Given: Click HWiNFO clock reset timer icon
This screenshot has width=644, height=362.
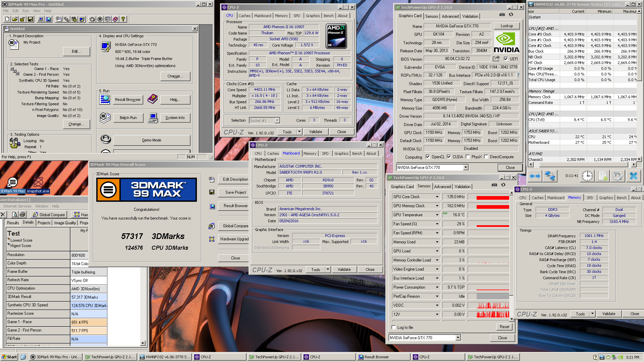Looking at the screenshot, I should [587, 176].
